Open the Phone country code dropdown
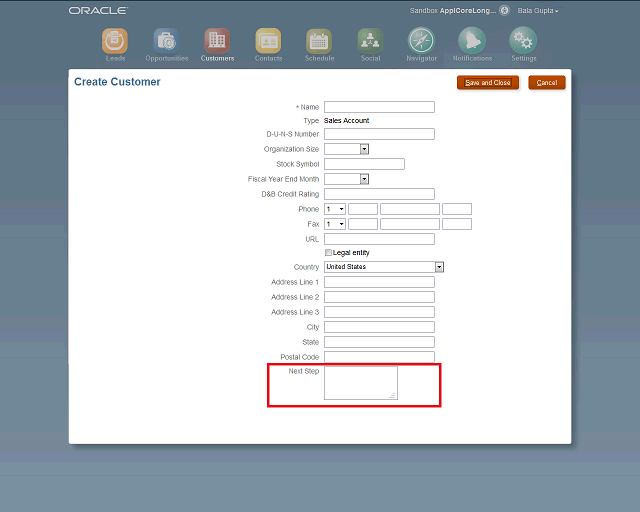Screen dimensions: 640x512 tap(335, 209)
